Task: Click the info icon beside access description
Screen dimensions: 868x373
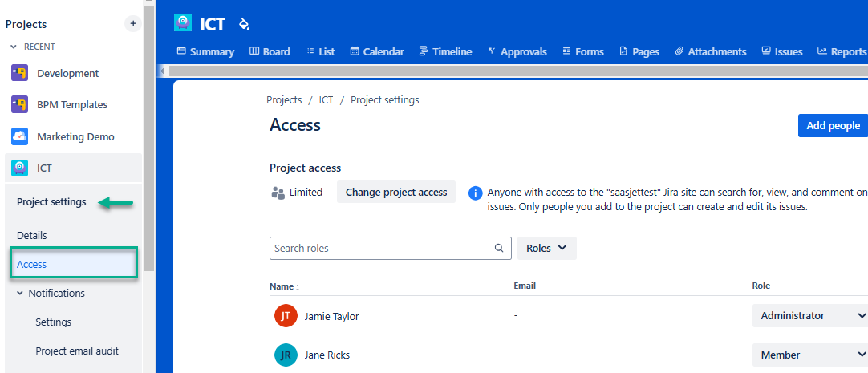Action: click(x=475, y=193)
